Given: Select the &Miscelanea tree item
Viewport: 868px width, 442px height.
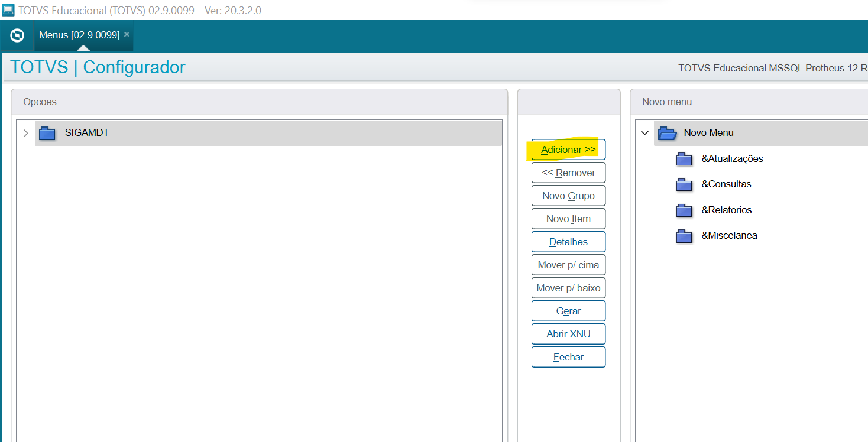Looking at the screenshot, I should pos(729,235).
